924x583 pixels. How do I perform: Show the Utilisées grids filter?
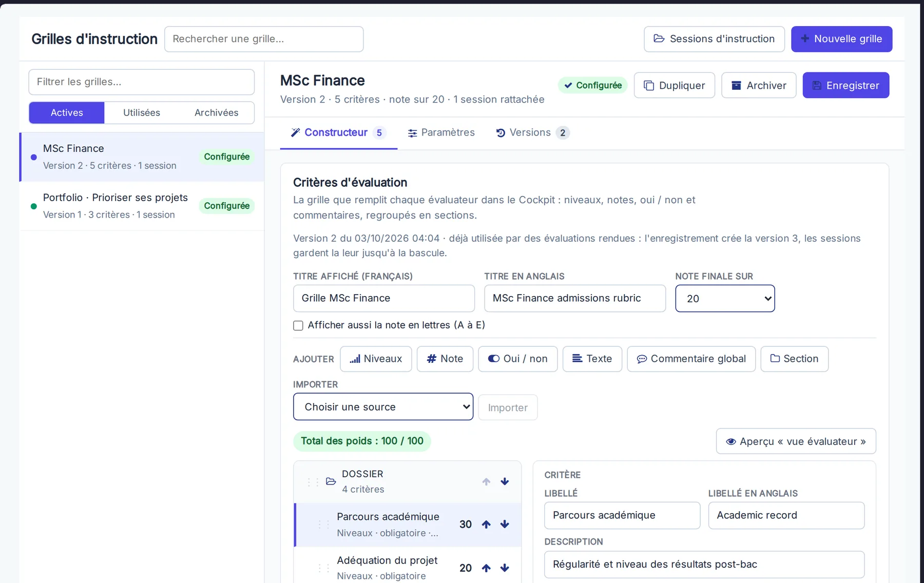click(x=142, y=112)
